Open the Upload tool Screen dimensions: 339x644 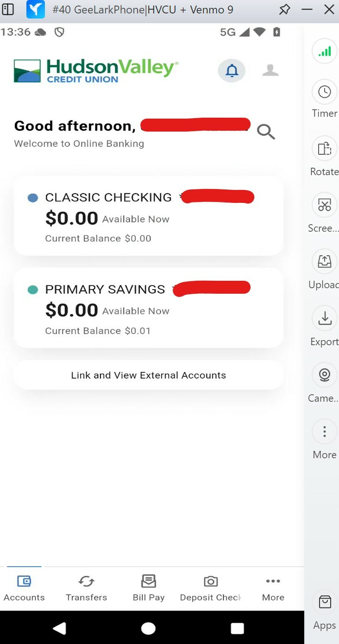click(x=324, y=270)
